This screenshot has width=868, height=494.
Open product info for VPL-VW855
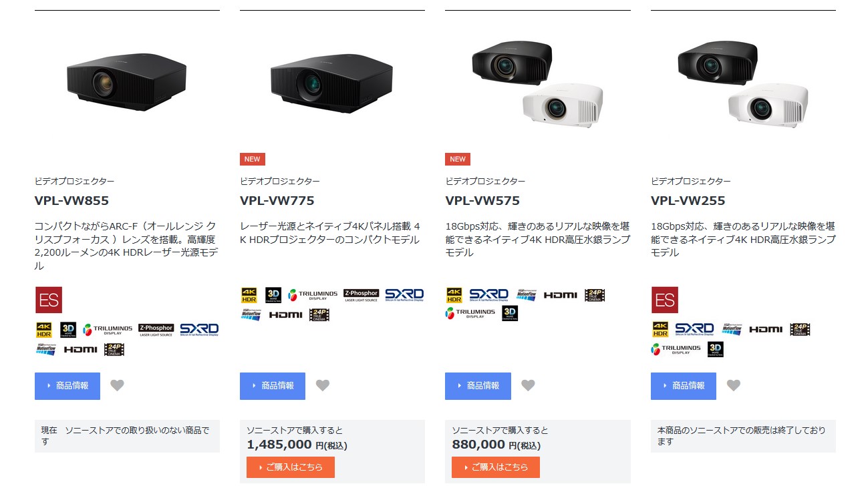click(67, 386)
